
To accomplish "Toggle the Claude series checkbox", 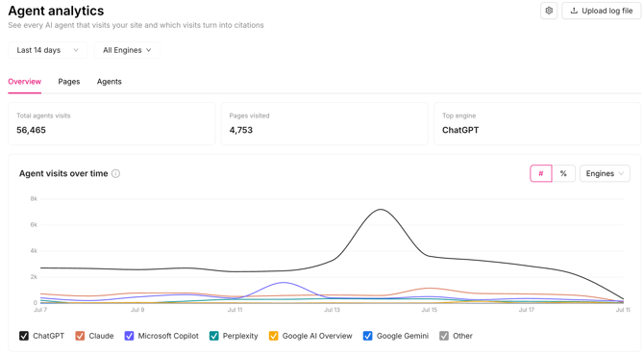I will click(80, 336).
